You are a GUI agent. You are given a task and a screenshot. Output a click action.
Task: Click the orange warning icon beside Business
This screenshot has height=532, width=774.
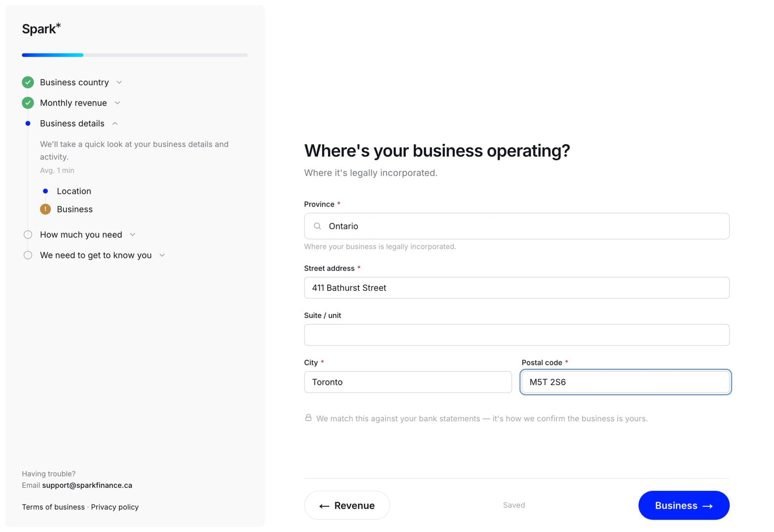click(45, 209)
